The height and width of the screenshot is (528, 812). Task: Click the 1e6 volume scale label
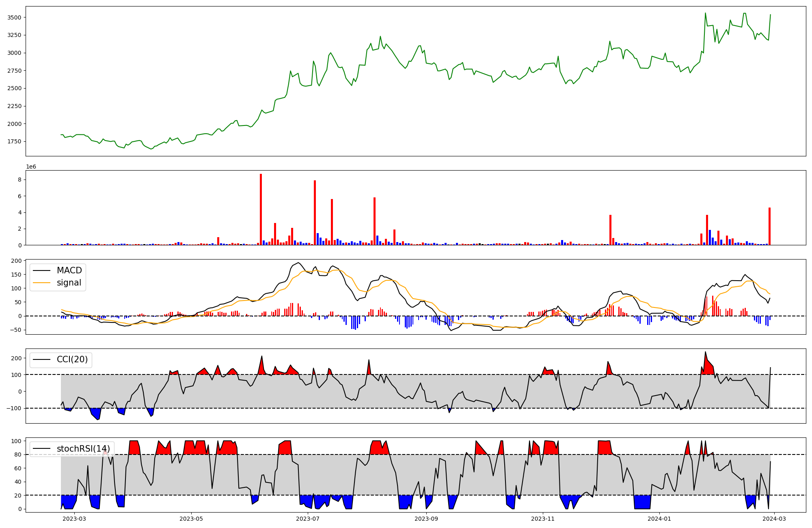click(31, 167)
